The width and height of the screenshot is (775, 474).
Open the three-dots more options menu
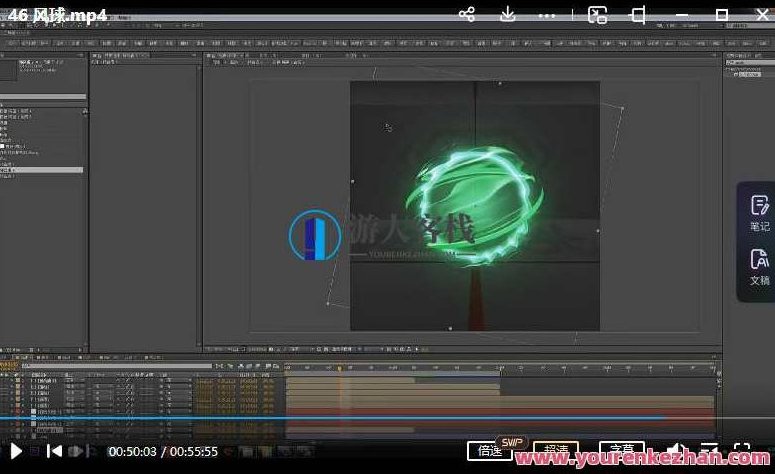pos(546,14)
